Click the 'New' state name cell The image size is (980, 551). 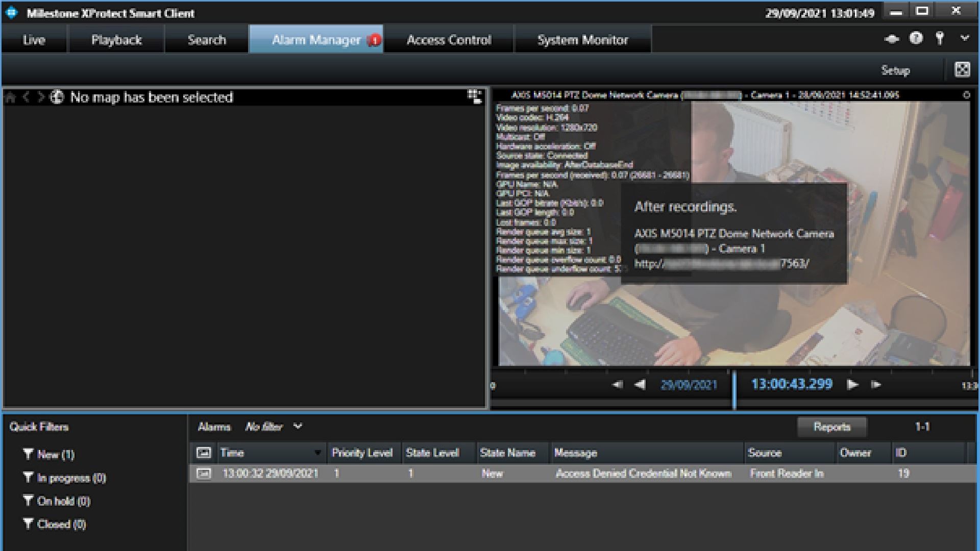pos(492,473)
